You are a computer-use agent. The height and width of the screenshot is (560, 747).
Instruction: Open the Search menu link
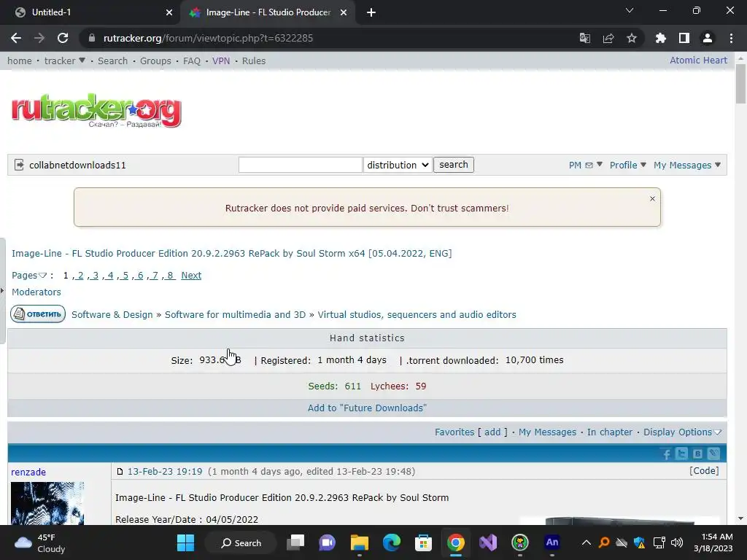(112, 61)
